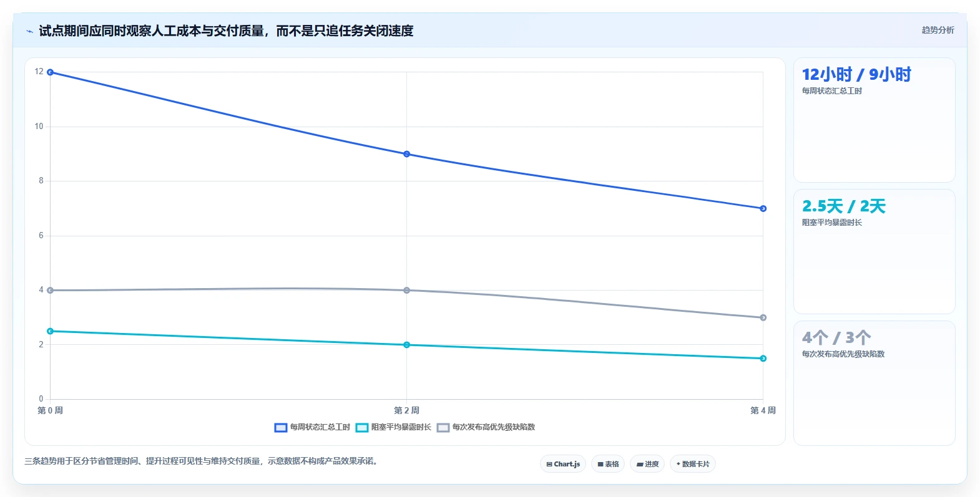Click the gray data point at 第 0 周
Screen dimensions: 980x497
pyautogui.click(x=51, y=291)
